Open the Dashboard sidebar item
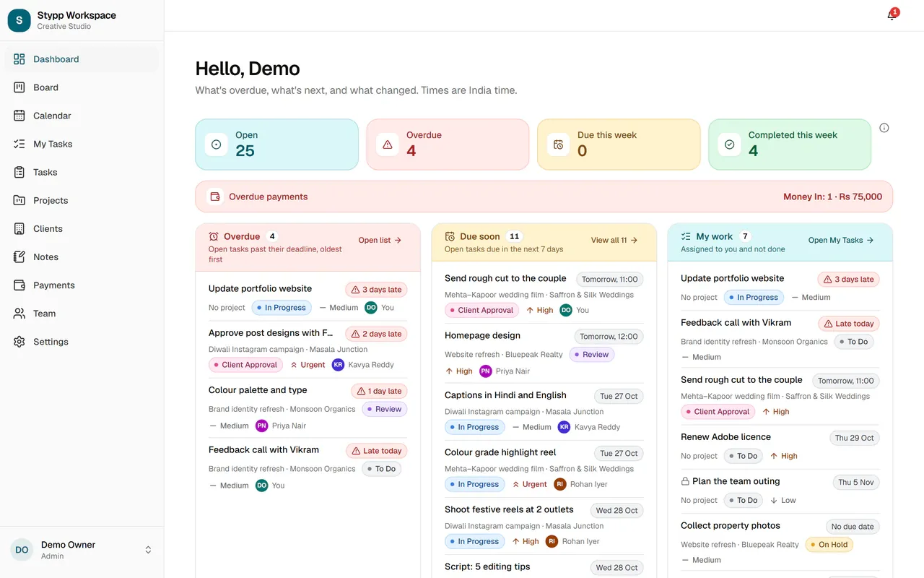 pos(82,59)
